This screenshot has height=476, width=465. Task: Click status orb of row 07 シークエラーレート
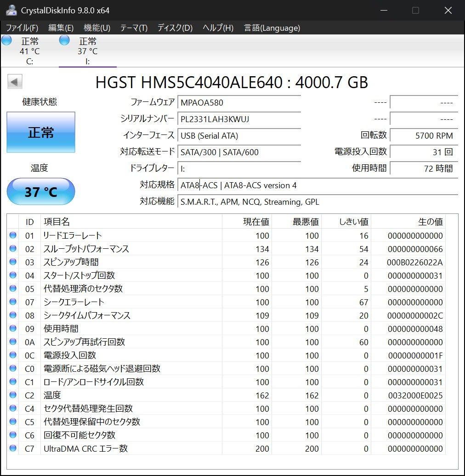(13, 302)
